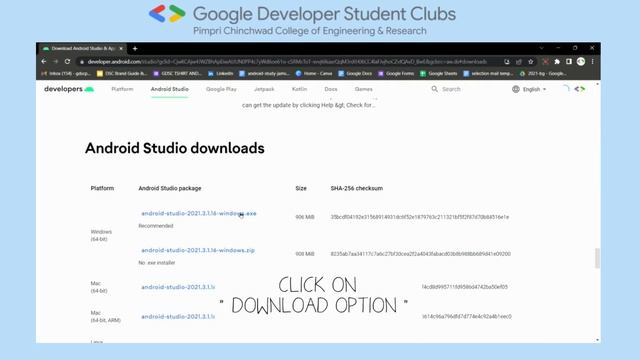Click the 'Platform' column header
Viewport: 640px width, 360px height.
pyautogui.click(x=102, y=188)
